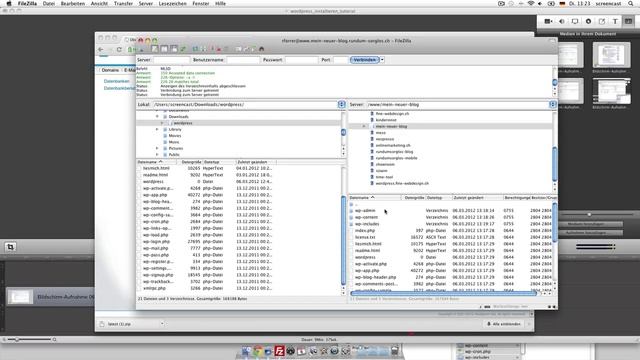Open the Ansicht menu

coord(99,3)
